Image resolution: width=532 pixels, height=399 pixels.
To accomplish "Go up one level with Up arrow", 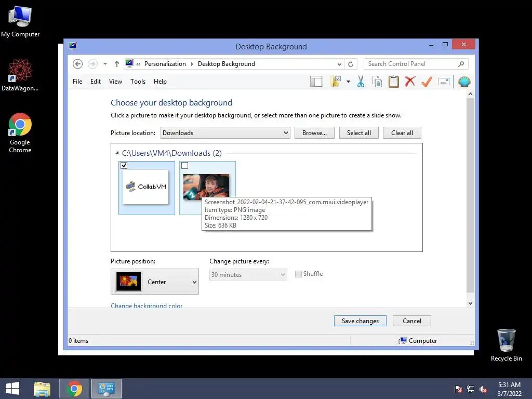I will tap(117, 64).
